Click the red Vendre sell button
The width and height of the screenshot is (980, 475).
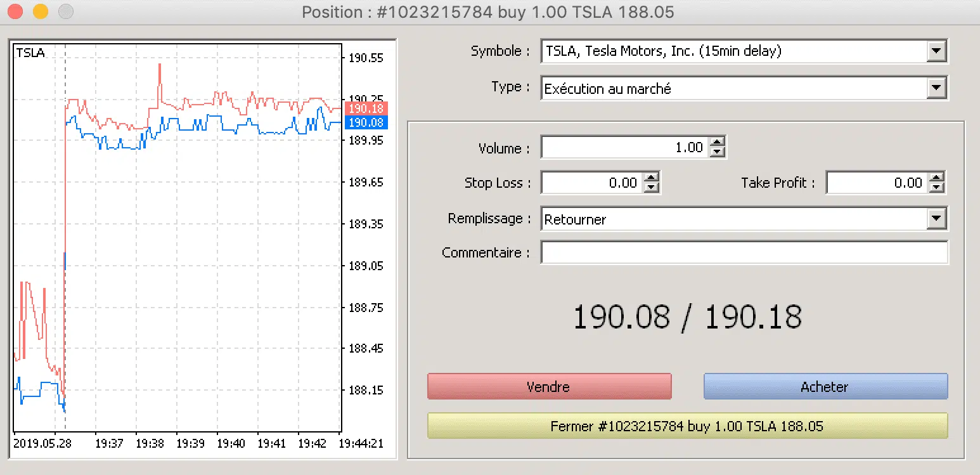[x=549, y=386]
